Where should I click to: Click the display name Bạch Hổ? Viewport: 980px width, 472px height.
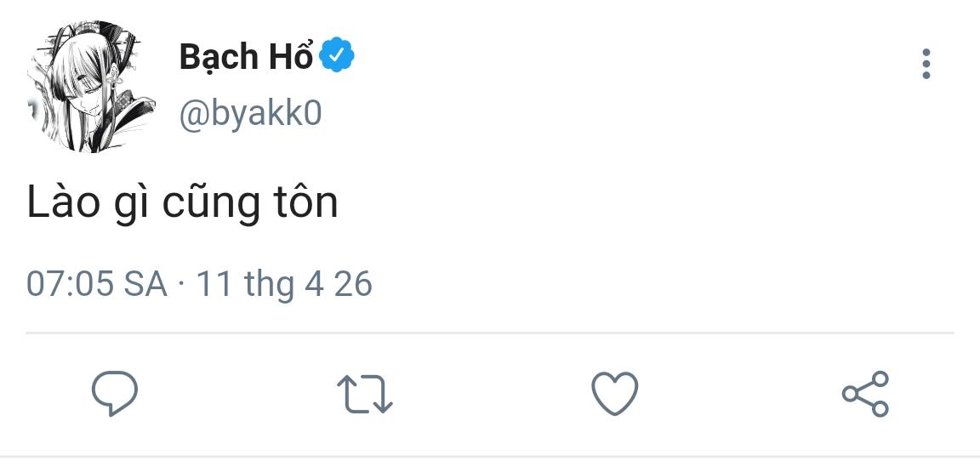[246, 56]
